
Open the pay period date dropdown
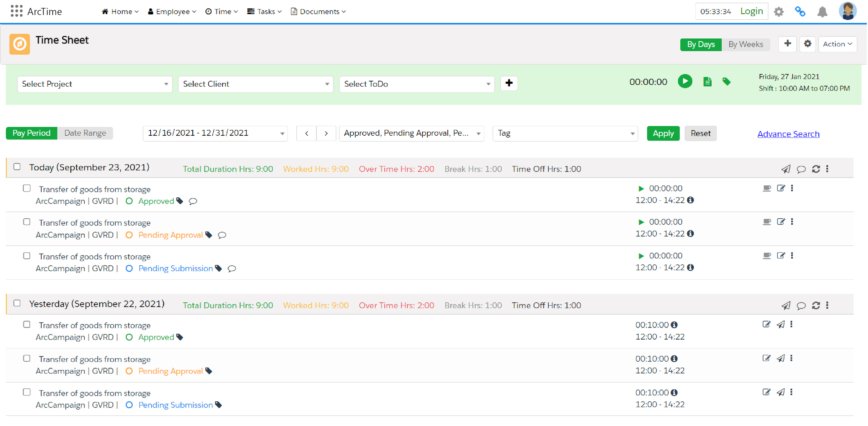(215, 133)
